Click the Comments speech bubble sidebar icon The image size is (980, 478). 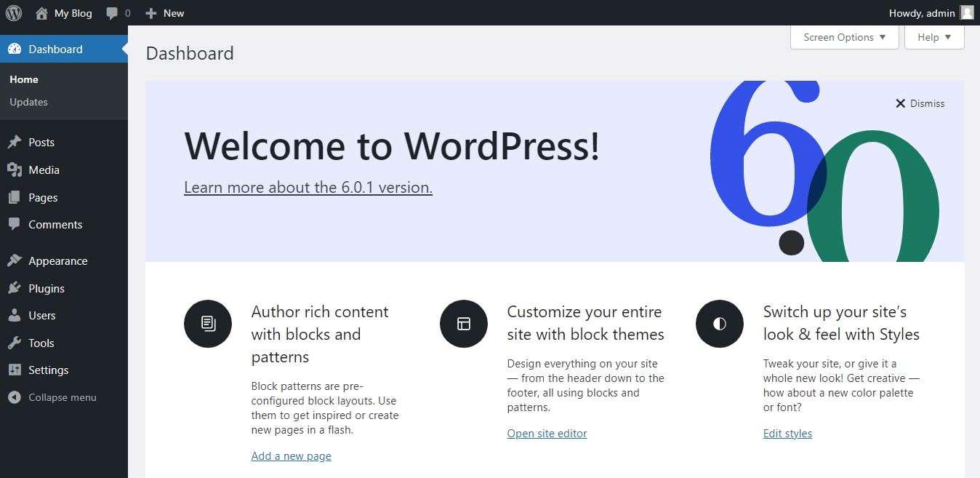[15, 224]
